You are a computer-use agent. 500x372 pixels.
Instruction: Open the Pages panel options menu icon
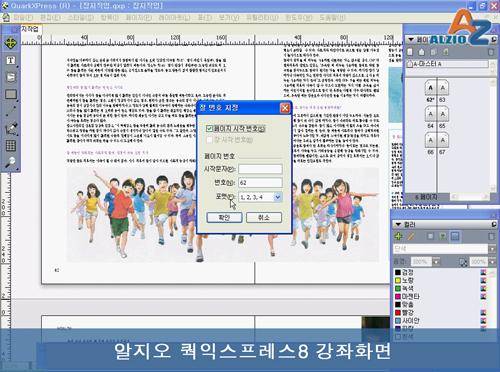click(494, 40)
